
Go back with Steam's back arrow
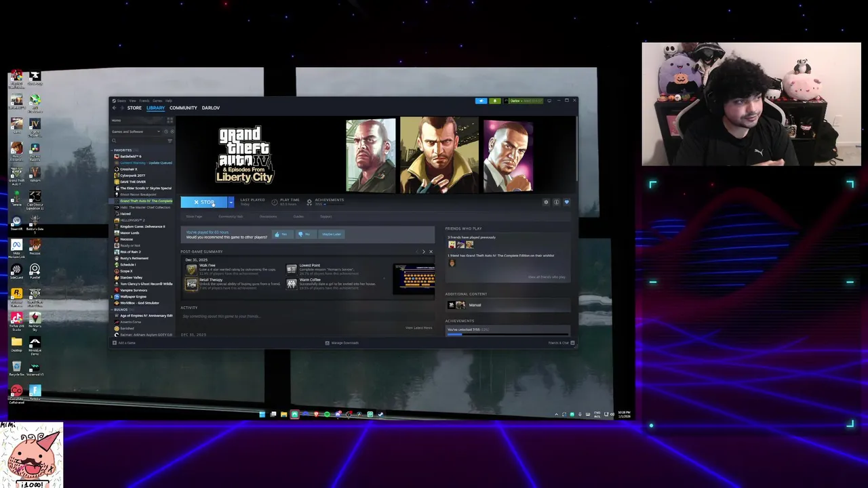(x=114, y=108)
